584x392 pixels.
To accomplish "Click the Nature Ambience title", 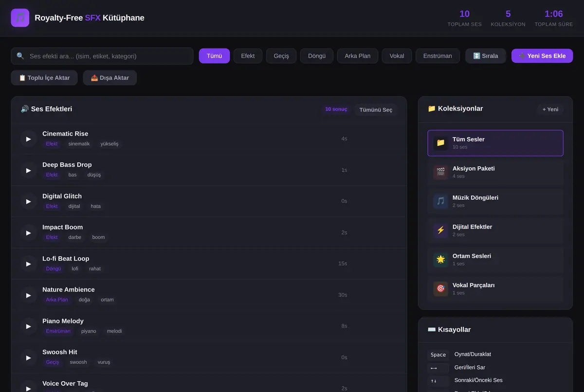I will (x=69, y=290).
